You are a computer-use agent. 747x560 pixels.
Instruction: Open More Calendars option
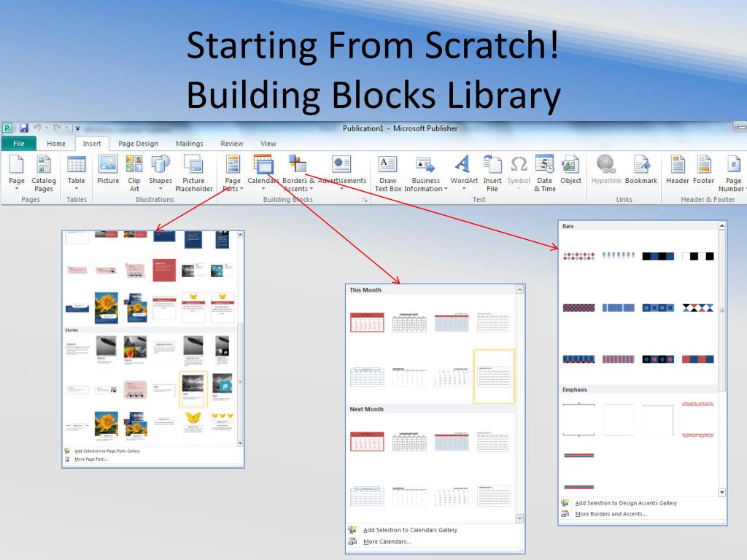(387, 542)
